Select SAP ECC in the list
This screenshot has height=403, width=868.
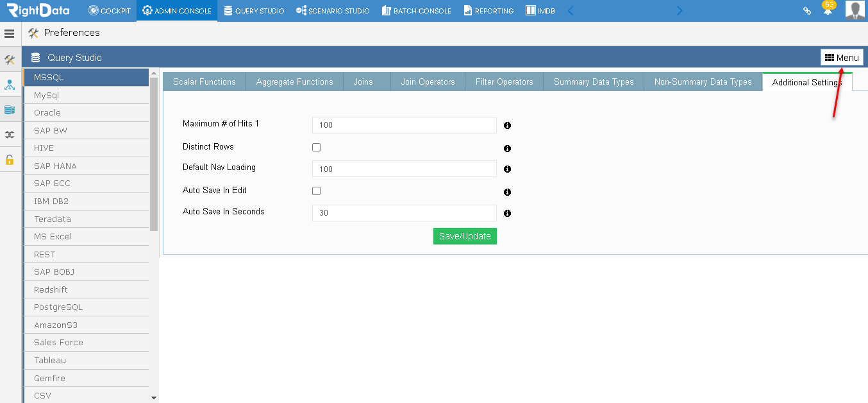click(x=86, y=183)
